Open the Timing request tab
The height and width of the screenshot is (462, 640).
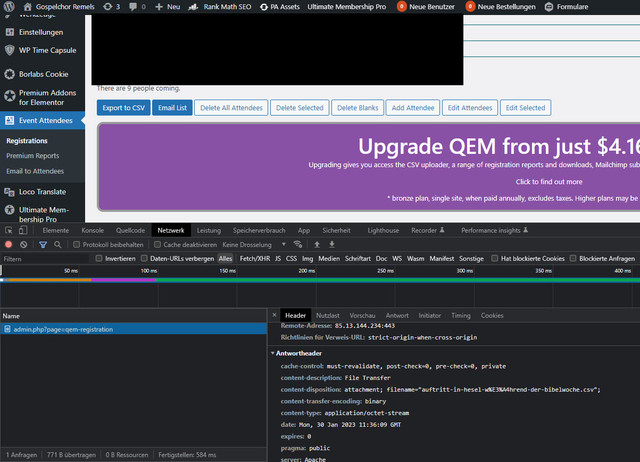(461, 315)
